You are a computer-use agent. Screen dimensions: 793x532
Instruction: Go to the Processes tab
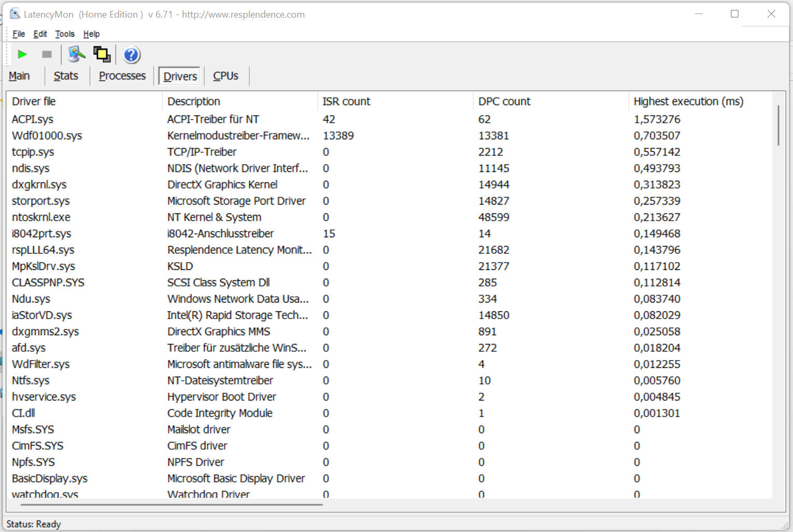click(x=122, y=76)
